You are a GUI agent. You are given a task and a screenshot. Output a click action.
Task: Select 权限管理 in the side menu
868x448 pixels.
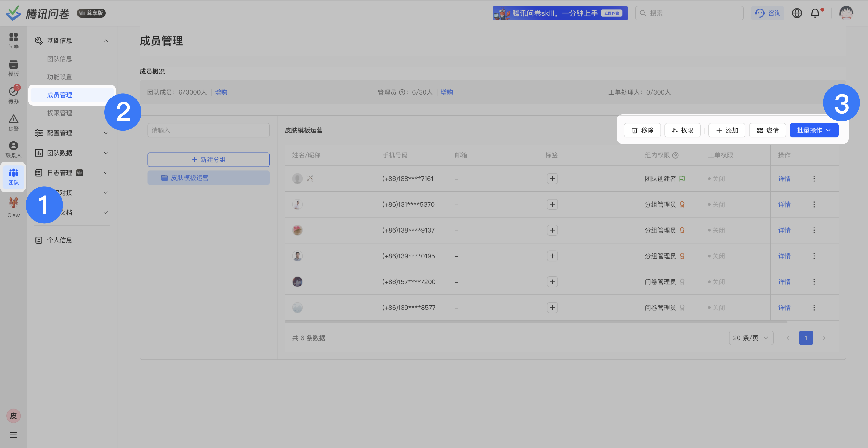click(x=60, y=113)
